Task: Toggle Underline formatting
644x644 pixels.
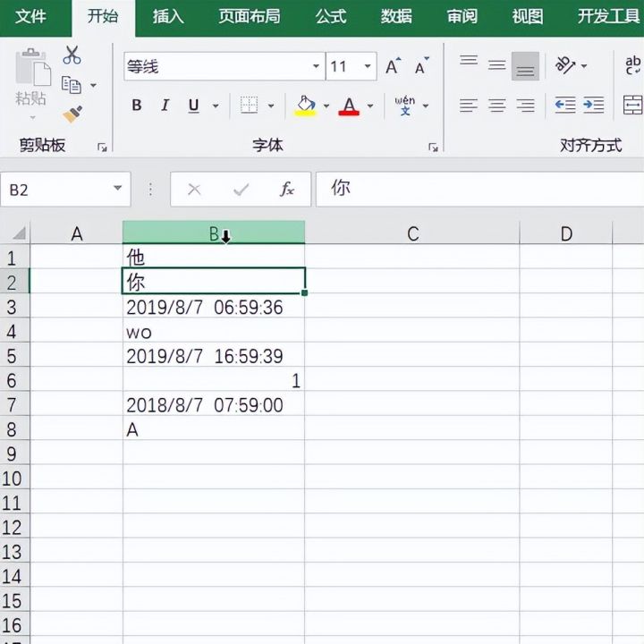Action: coord(193,106)
